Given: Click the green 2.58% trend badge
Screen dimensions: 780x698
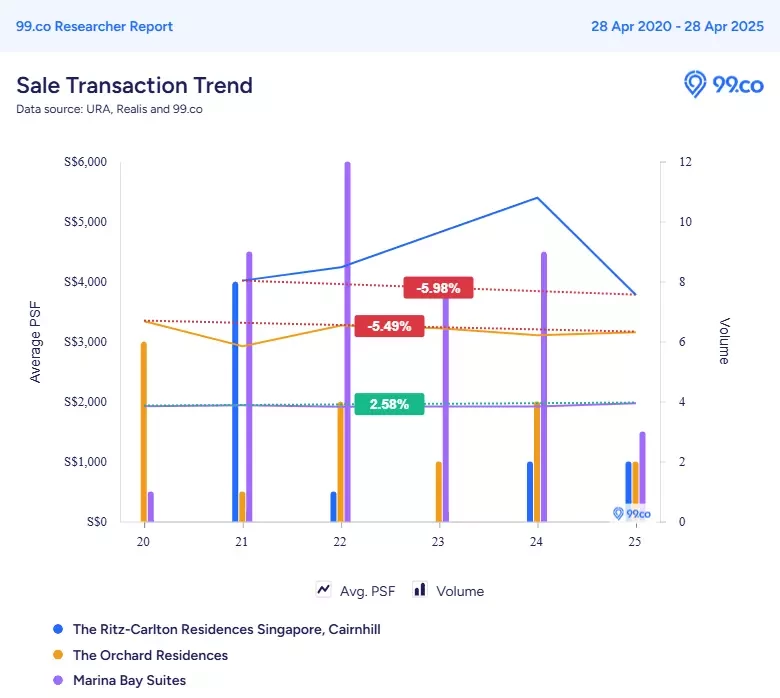Looking at the screenshot, I should (390, 404).
